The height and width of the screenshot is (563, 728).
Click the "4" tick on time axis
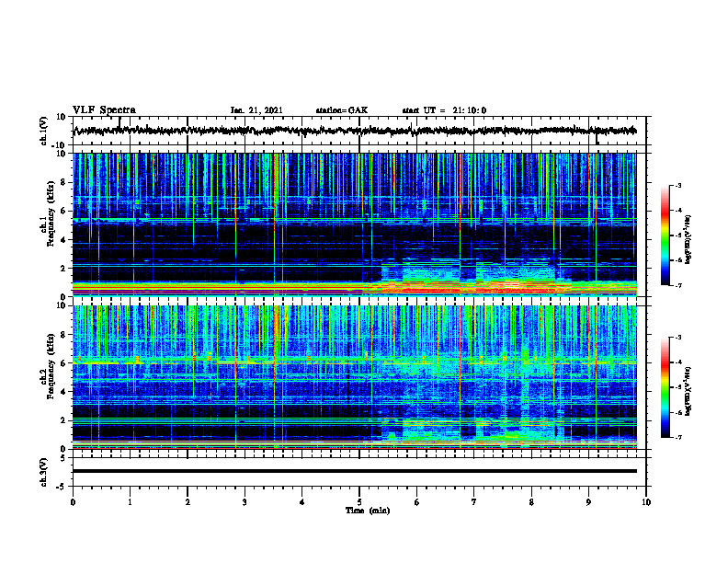301,502
